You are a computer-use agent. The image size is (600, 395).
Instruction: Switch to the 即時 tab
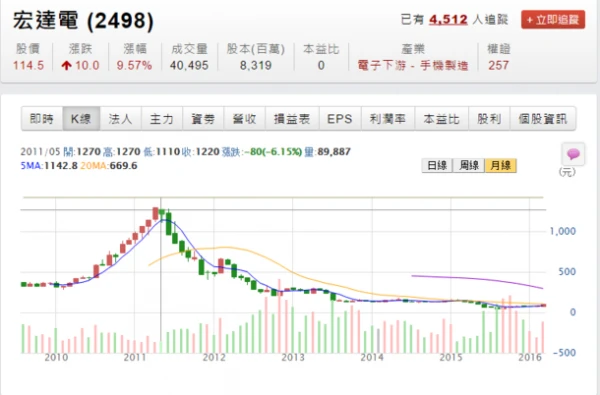click(42, 119)
